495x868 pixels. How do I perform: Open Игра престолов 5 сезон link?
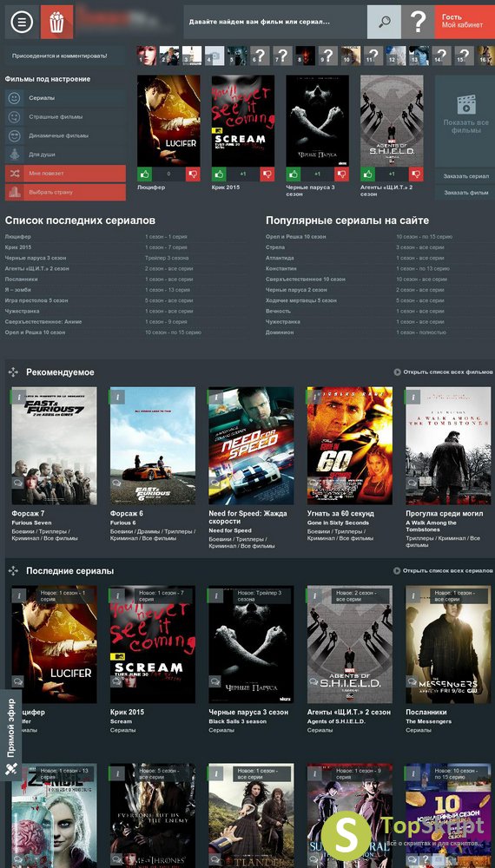(36, 300)
